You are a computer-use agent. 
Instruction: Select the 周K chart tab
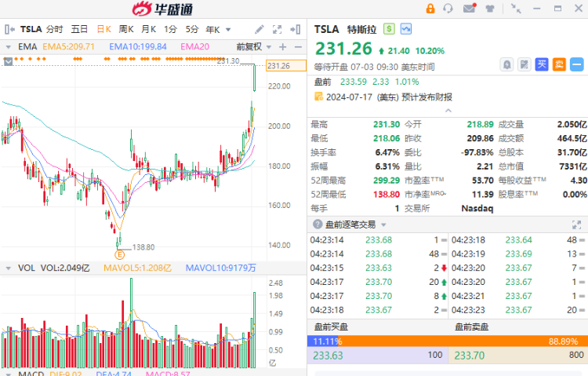126,29
